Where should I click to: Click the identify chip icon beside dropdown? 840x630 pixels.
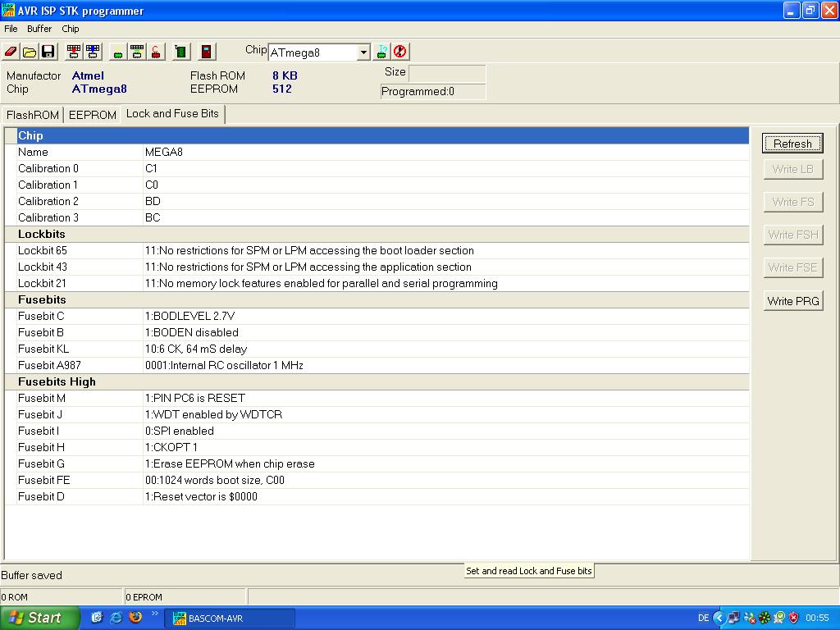381,52
